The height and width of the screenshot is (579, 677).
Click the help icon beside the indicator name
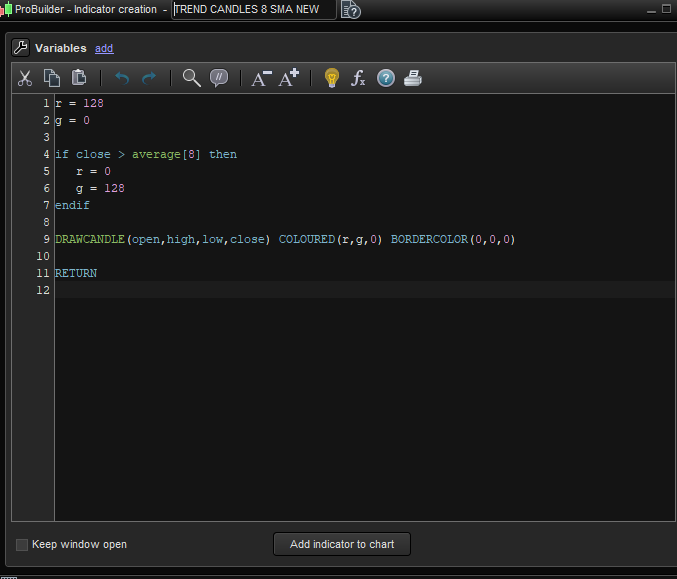click(x=351, y=10)
